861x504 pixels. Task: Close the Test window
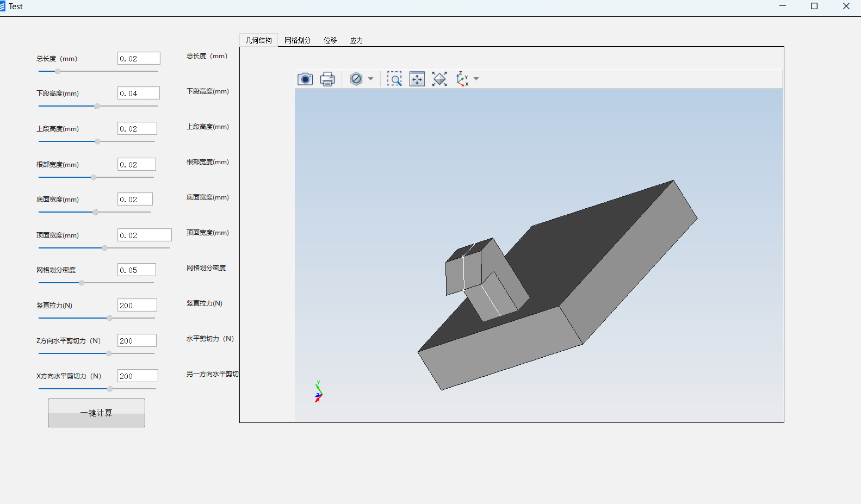pos(846,6)
